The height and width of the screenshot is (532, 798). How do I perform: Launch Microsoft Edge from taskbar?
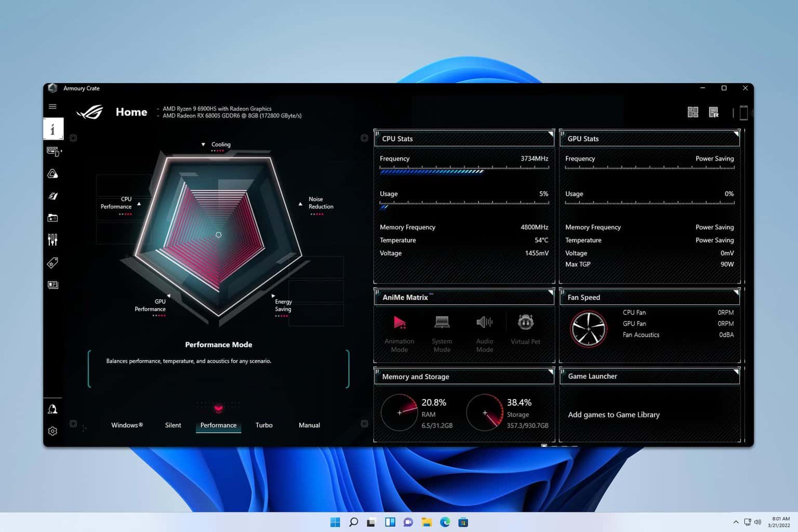[x=445, y=522]
